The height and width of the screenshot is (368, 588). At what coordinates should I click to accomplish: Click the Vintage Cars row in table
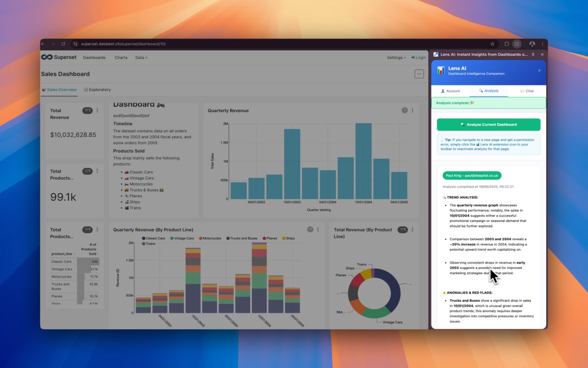point(75,269)
